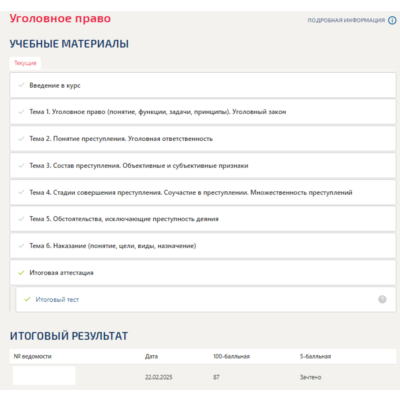Click the Зачтено grade cell
The width and height of the screenshot is (400, 400).
tap(310, 377)
